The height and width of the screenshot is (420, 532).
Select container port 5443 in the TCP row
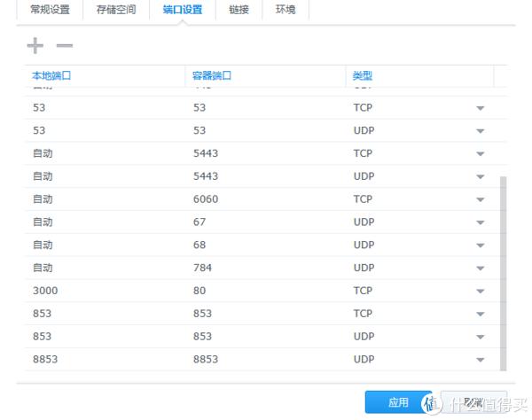pos(206,153)
